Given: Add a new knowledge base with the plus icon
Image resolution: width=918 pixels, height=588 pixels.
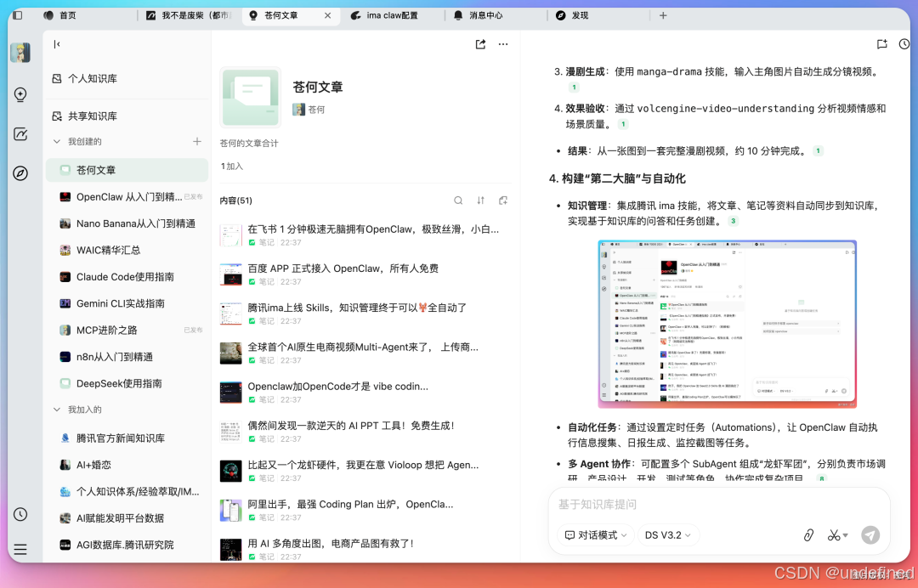Looking at the screenshot, I should [197, 142].
